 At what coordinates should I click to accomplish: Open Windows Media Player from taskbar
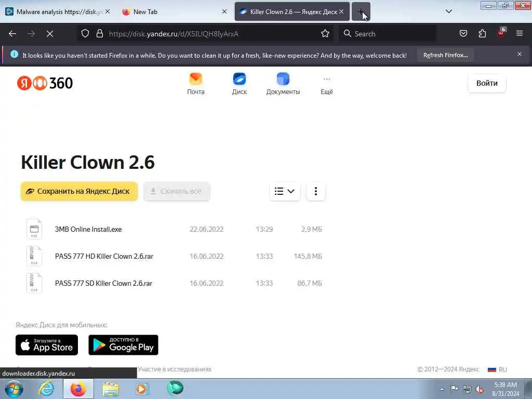[x=142, y=389]
